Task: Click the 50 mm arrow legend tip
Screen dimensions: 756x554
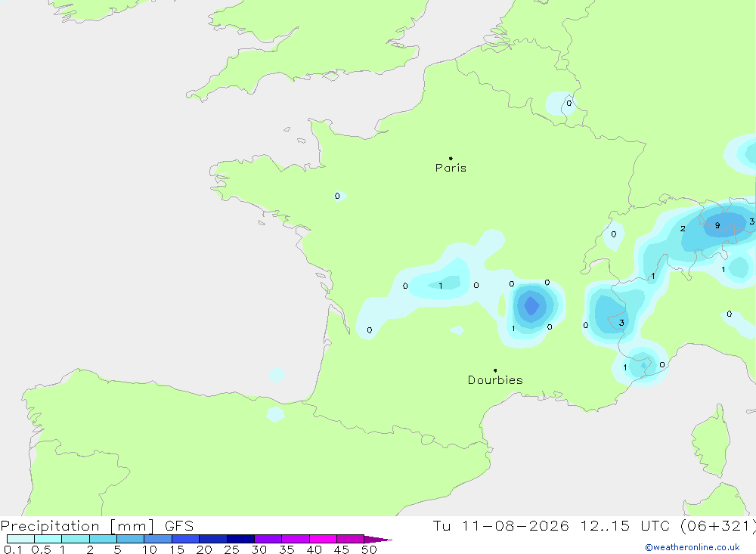Action: pyautogui.click(x=378, y=539)
